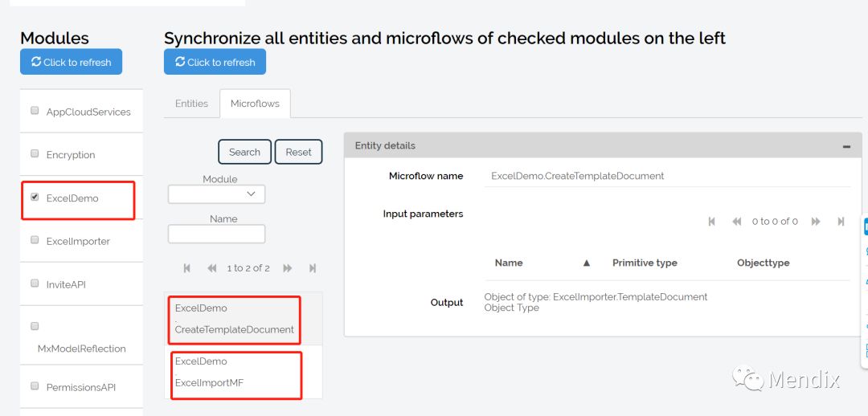
Task: Click the Output object type text
Action: tap(596, 302)
